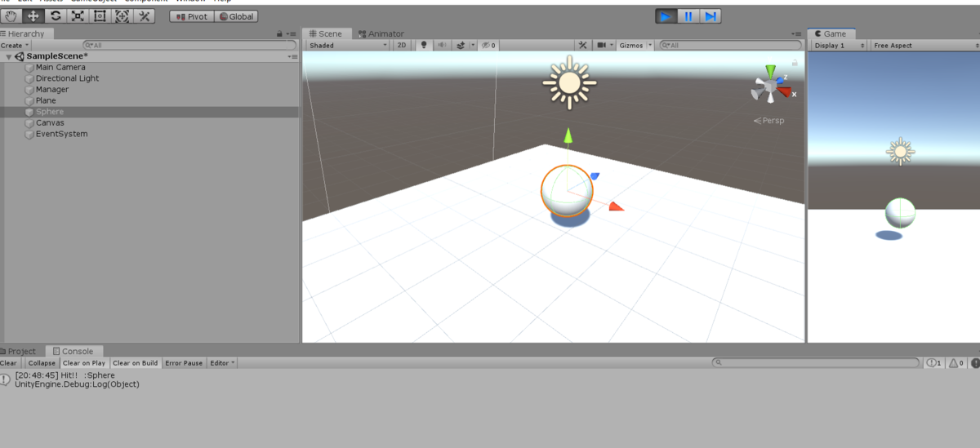Open the Scene camera settings dropdown

(604, 46)
